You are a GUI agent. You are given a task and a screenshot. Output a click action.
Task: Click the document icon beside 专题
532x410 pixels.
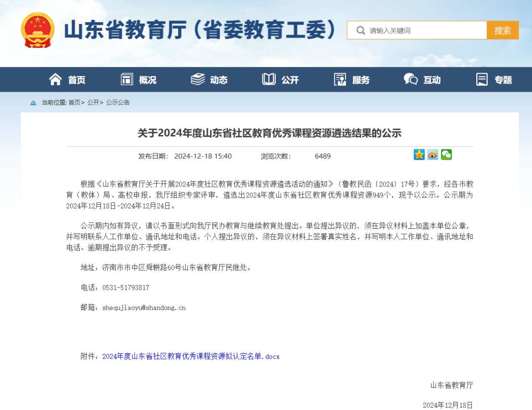tap(482, 79)
